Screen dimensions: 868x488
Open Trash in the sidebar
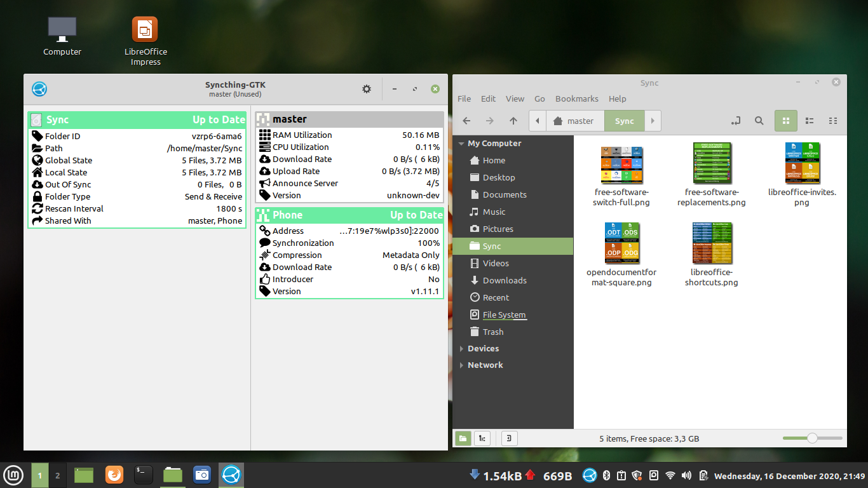tap(493, 332)
